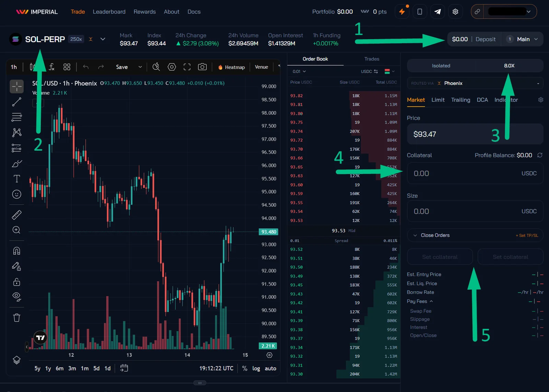The image size is (549, 392).
Task: Open the Main account dropdown
Action: [x=523, y=39]
